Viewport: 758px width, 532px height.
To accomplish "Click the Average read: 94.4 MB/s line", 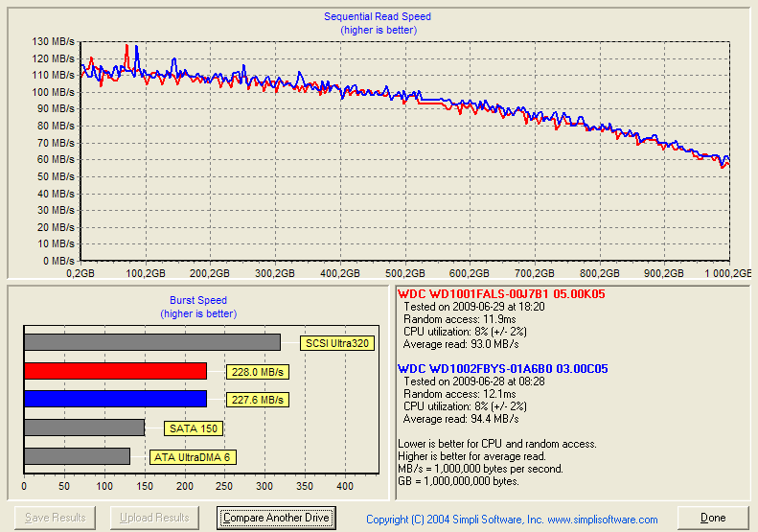I will 461,419.
